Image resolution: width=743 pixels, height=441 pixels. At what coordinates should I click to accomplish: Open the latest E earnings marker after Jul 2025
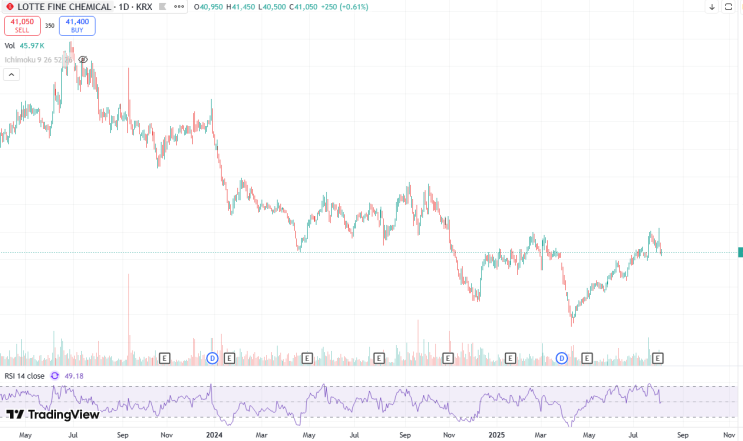pos(658,358)
